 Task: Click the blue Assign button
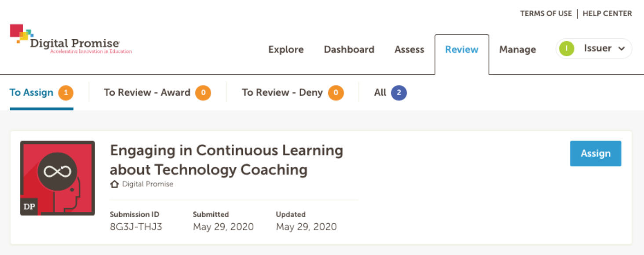tap(596, 153)
